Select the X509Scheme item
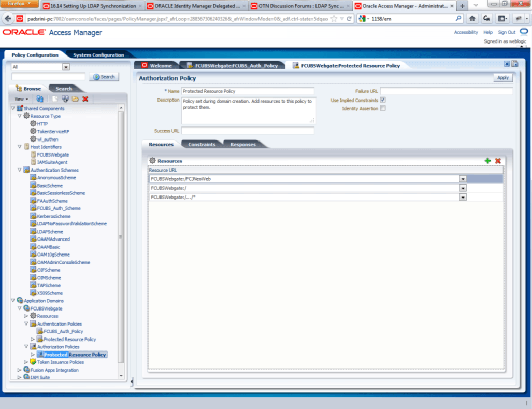The width and height of the screenshot is (532, 409). pos(50,293)
